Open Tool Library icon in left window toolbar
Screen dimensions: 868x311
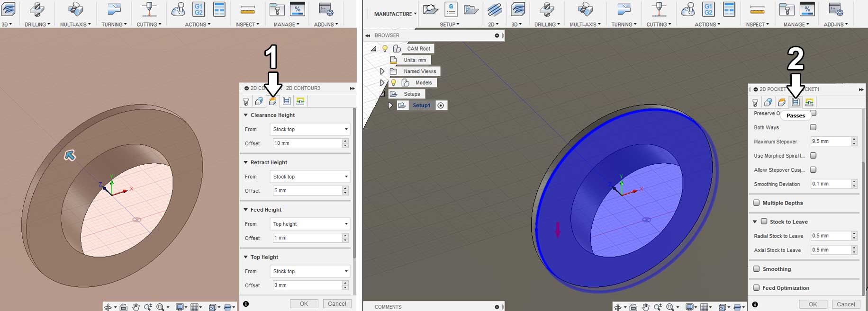coord(277,9)
